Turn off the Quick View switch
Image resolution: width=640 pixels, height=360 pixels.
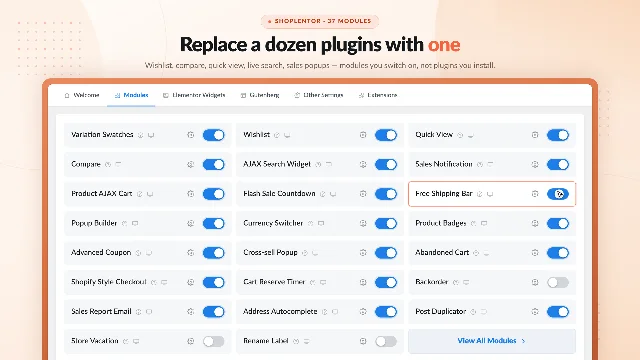(558, 135)
